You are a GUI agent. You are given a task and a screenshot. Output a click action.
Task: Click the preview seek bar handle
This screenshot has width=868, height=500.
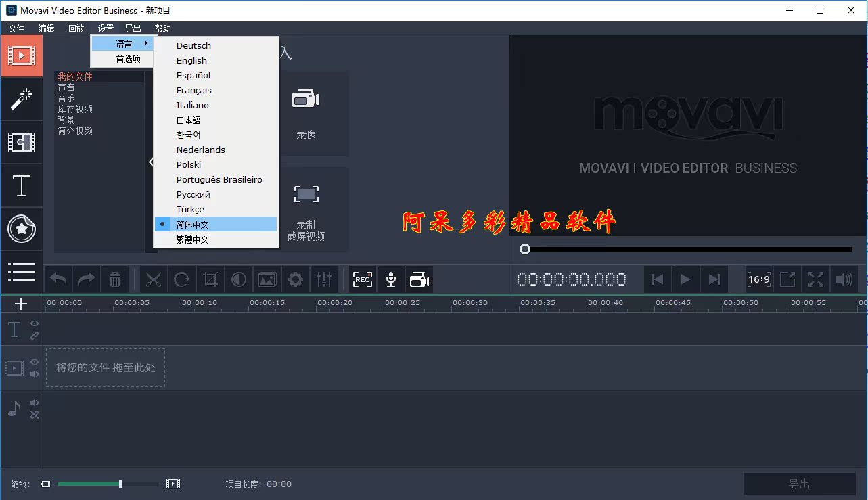tap(525, 249)
